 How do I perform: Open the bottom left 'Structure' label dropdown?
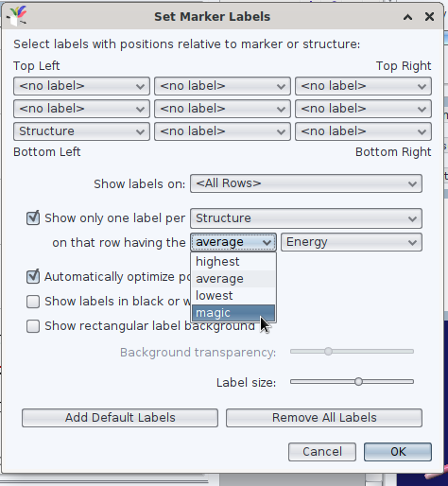click(x=81, y=131)
